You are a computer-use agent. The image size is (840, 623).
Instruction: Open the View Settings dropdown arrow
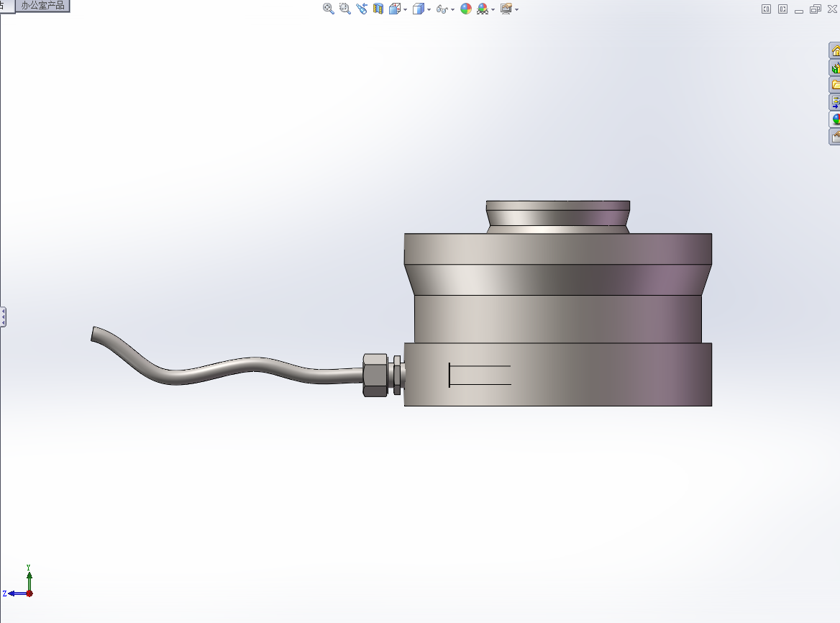click(516, 9)
